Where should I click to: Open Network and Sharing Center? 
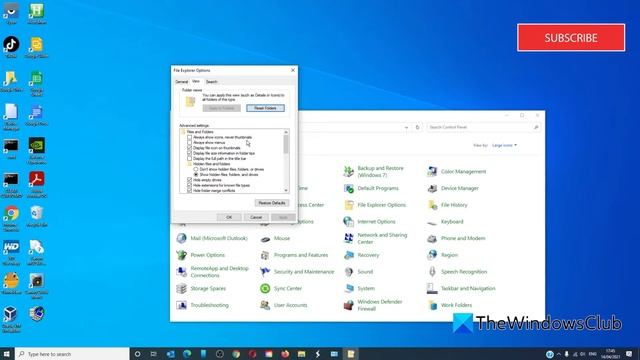click(x=376, y=238)
